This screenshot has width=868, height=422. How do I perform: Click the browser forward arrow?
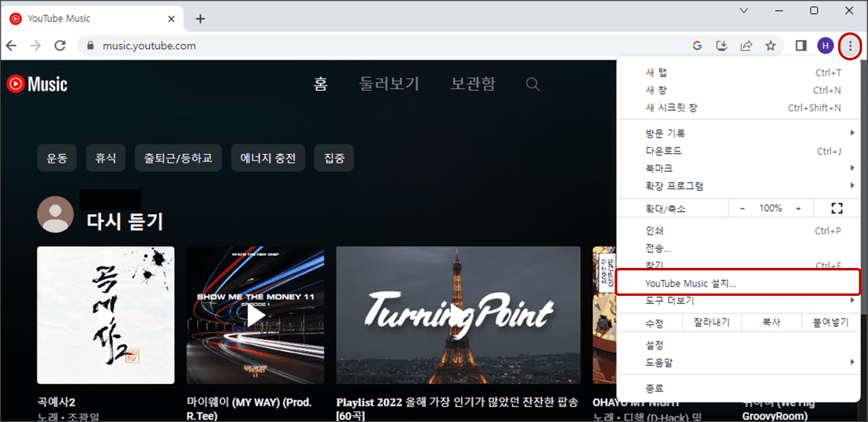pos(35,46)
